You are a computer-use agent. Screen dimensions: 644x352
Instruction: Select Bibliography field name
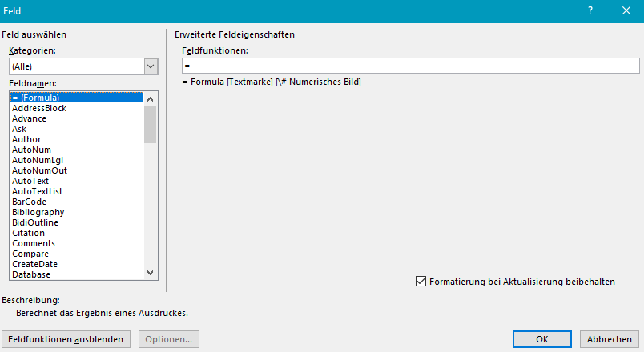coord(77,212)
